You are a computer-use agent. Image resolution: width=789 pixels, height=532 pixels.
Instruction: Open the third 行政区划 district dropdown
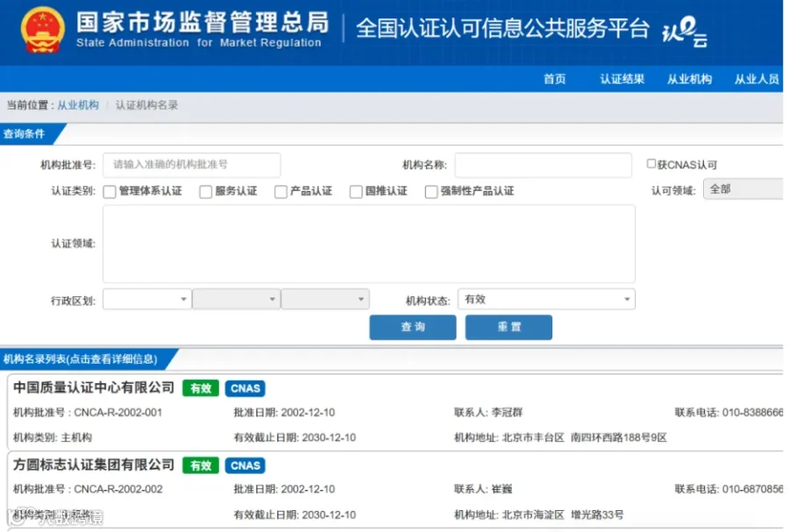coord(325,299)
